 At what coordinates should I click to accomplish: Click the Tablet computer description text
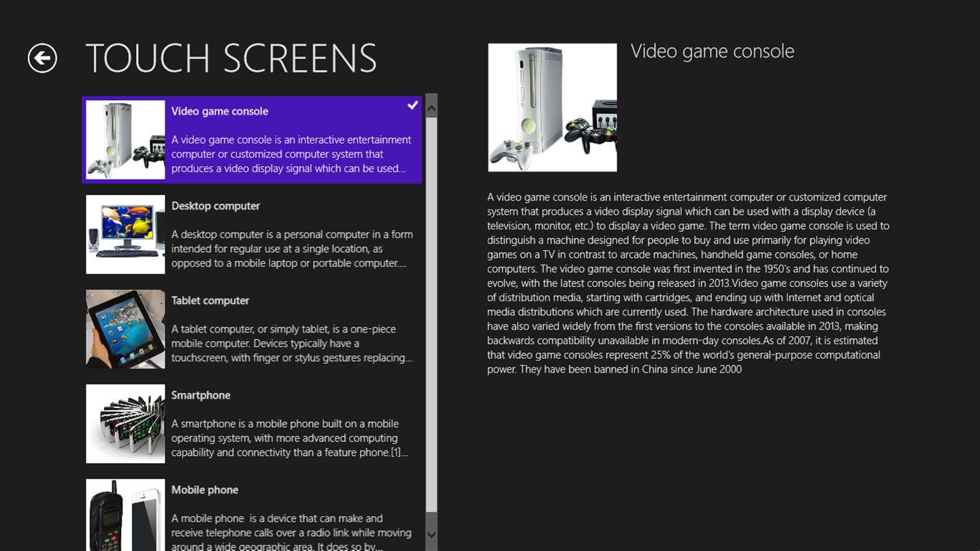tap(292, 344)
